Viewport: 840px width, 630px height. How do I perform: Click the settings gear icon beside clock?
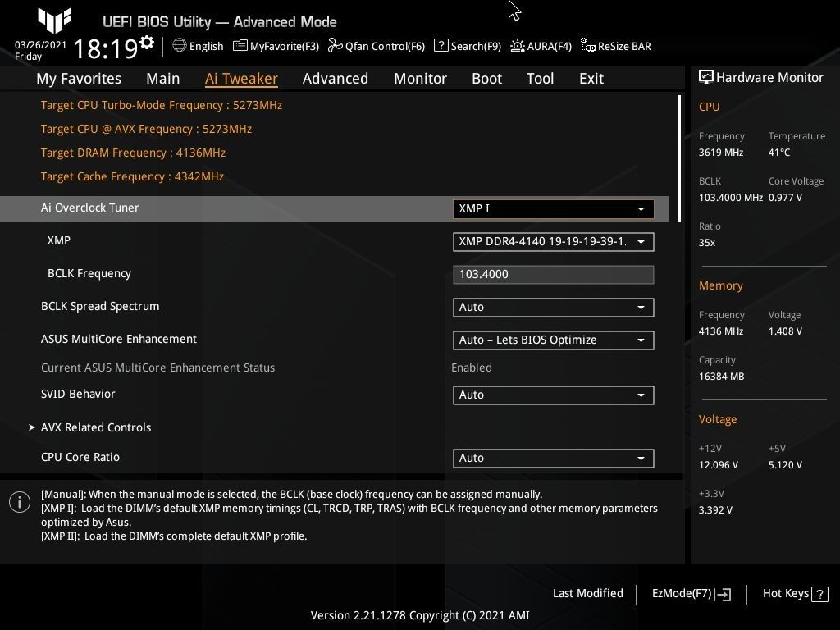pos(146,42)
